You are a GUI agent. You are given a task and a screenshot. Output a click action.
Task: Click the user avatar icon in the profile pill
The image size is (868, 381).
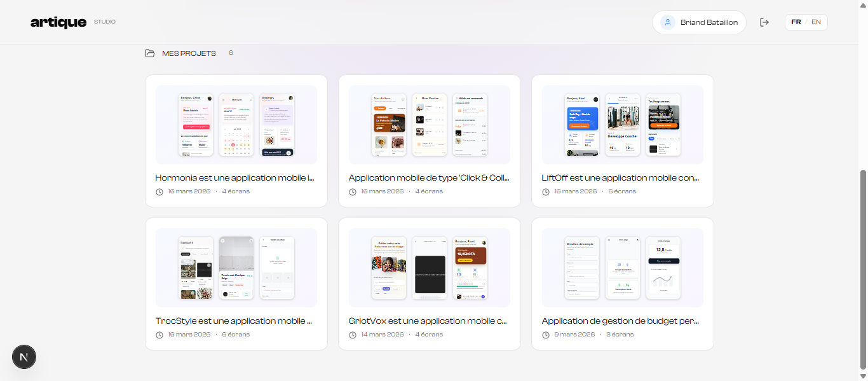pos(667,22)
